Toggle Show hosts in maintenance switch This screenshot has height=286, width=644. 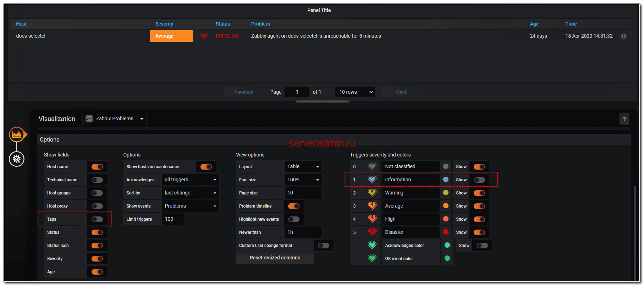(x=206, y=167)
